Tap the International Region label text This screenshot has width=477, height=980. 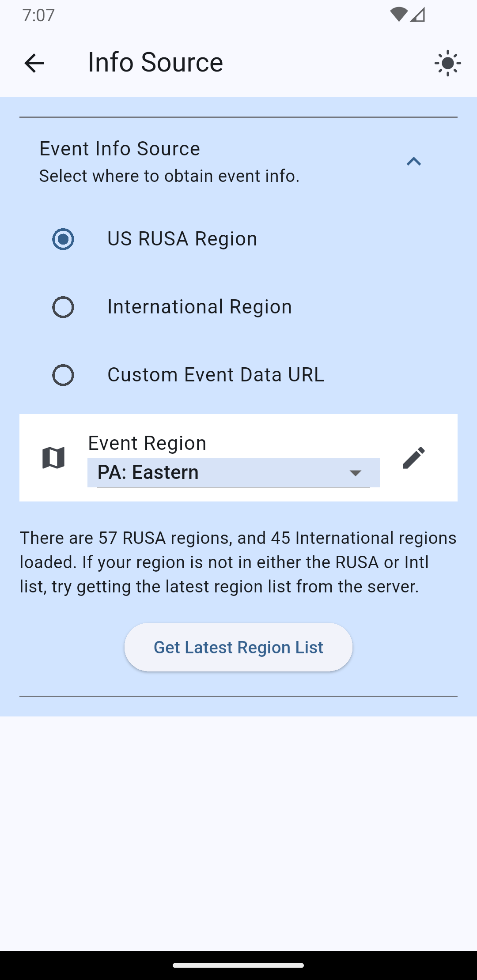coord(200,307)
